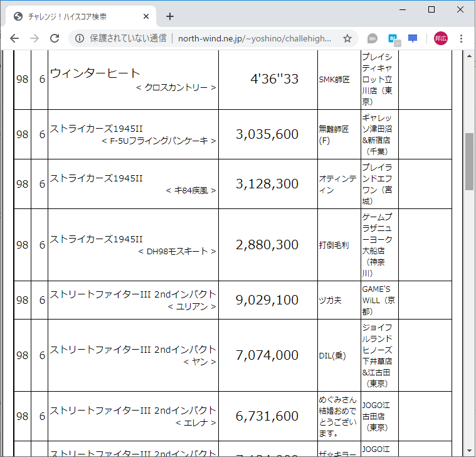The width and height of the screenshot is (476, 457).
Task: Click the score 3,128,300
Action: [267, 184]
